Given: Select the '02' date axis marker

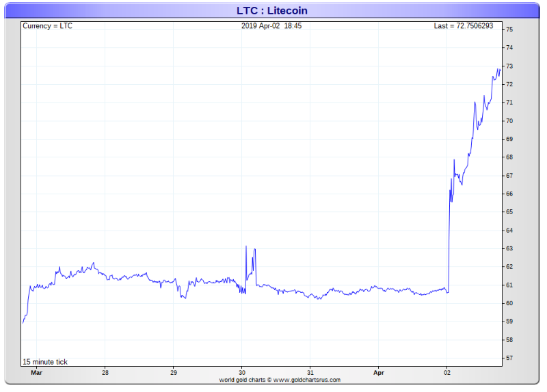Looking at the screenshot, I should coord(446,374).
